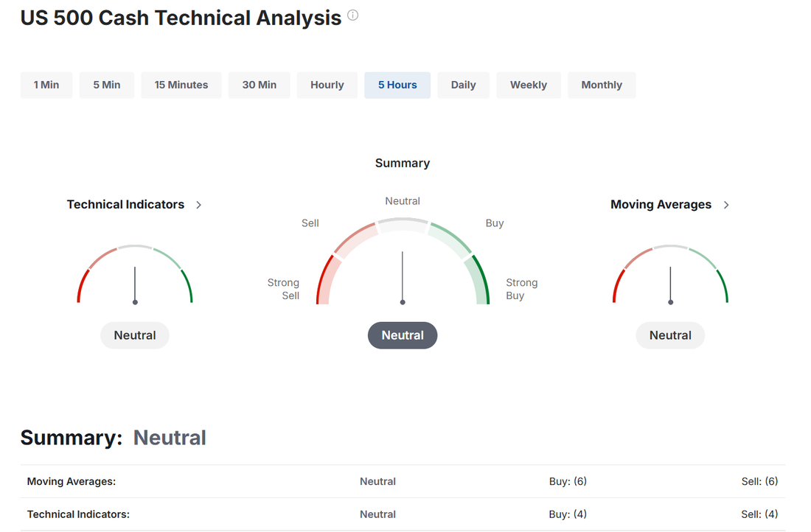
Task: Click the Neutral label above the gauge
Action: (x=403, y=201)
